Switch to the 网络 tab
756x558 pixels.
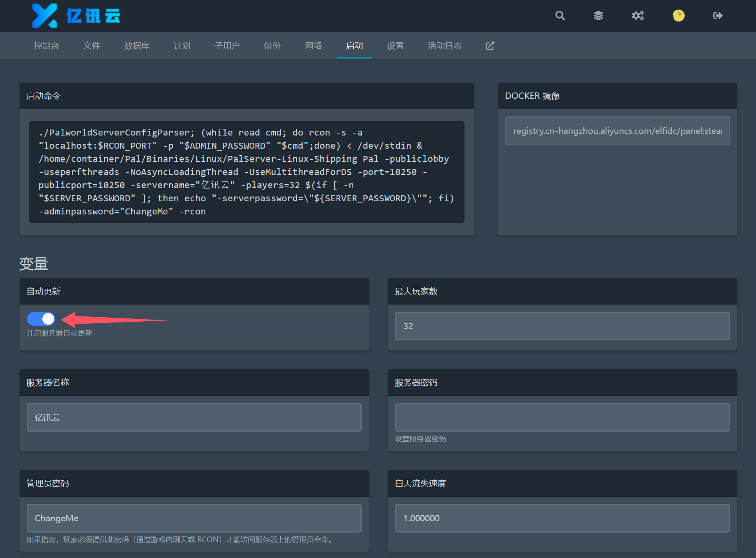point(313,46)
